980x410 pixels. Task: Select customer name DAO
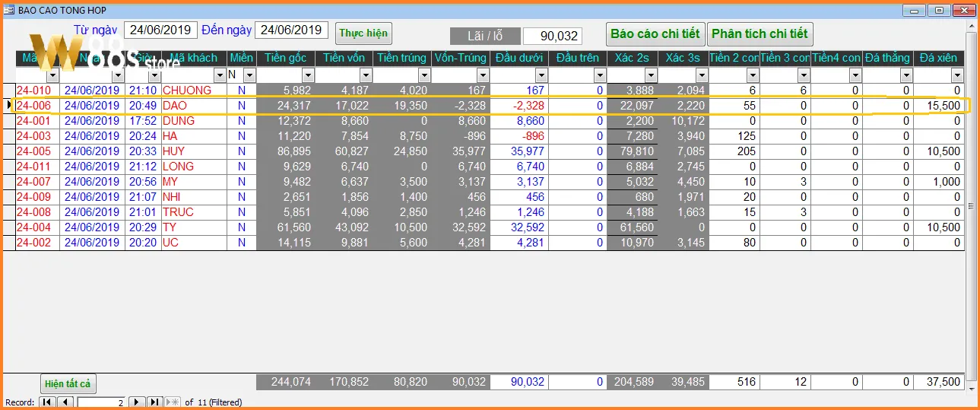point(175,106)
